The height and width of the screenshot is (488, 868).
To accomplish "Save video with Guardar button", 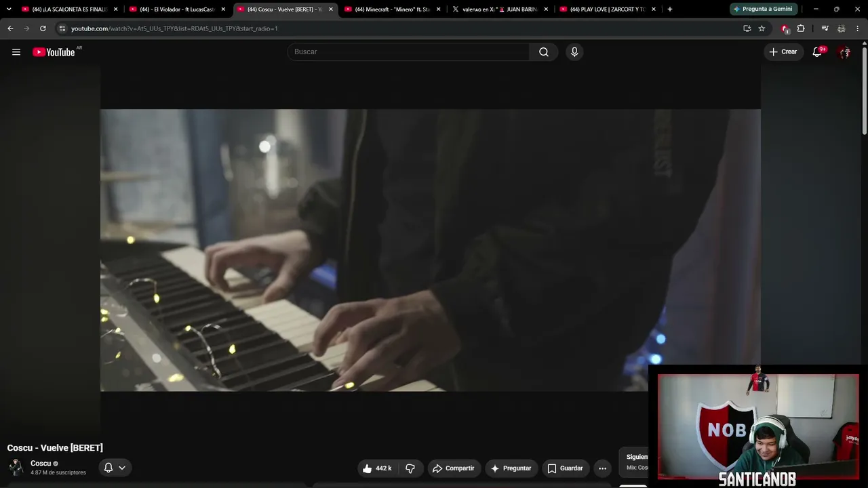I will click(566, 468).
